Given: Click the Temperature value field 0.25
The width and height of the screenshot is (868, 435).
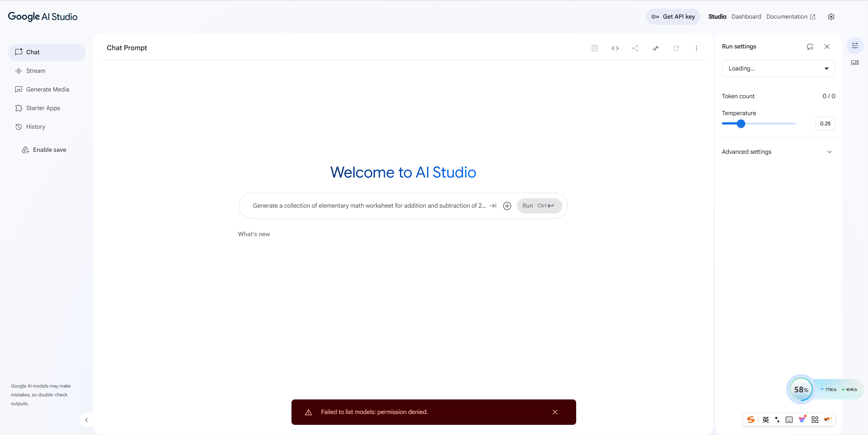Looking at the screenshot, I should [825, 124].
